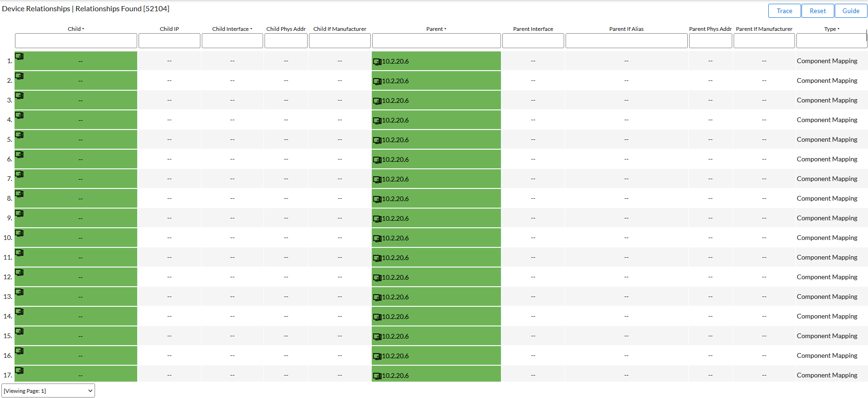This screenshot has width=868, height=398.
Task: Click the Parent If Alias filter box
Action: click(x=626, y=41)
